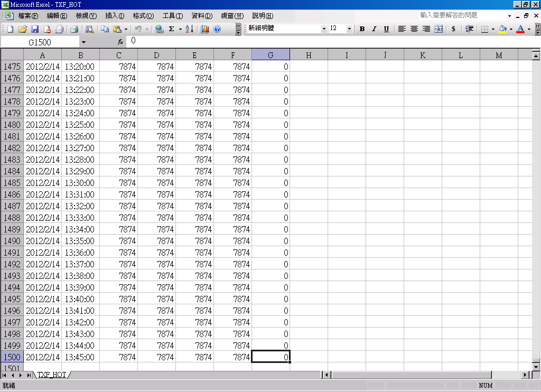
Task: Align text right
Action: coord(426,29)
